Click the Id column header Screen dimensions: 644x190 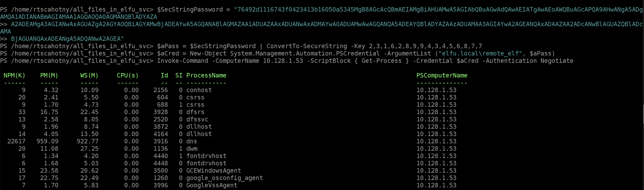pyautogui.click(x=164, y=76)
